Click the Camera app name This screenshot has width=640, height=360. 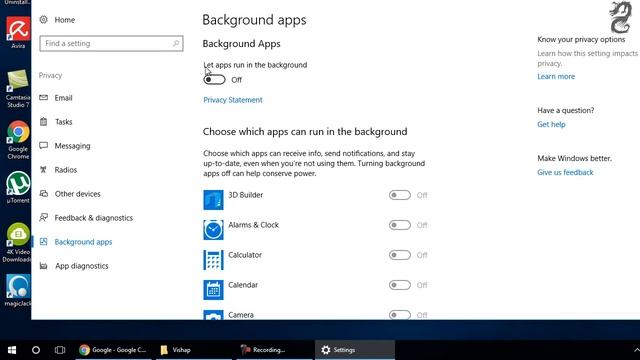click(241, 315)
